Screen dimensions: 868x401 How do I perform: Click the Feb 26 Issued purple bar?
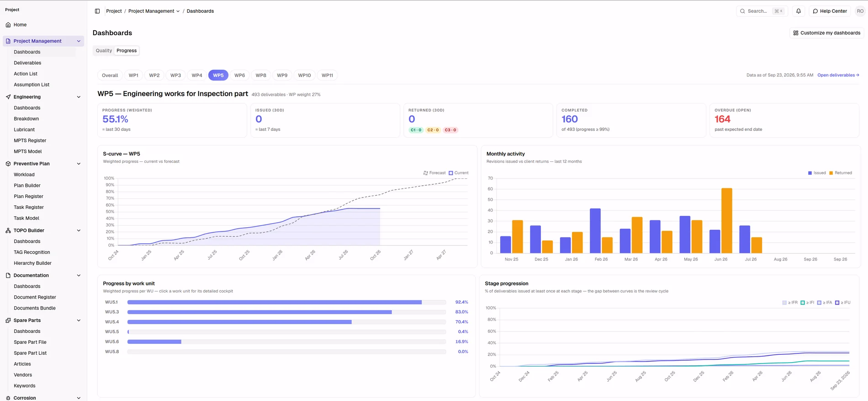tap(595, 231)
